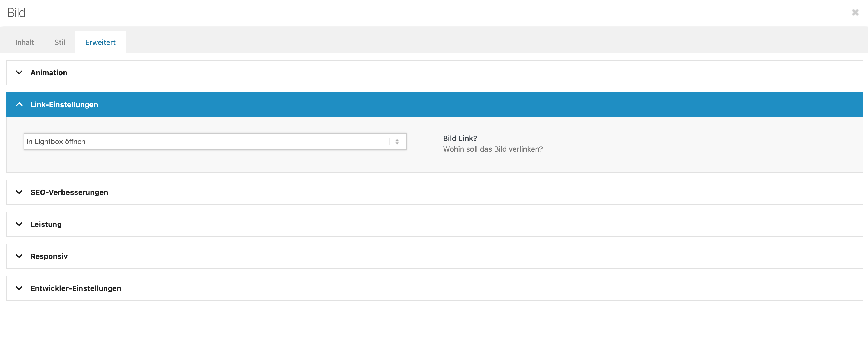868x351 pixels.
Task: Open the Leistung section title
Action: (x=46, y=224)
